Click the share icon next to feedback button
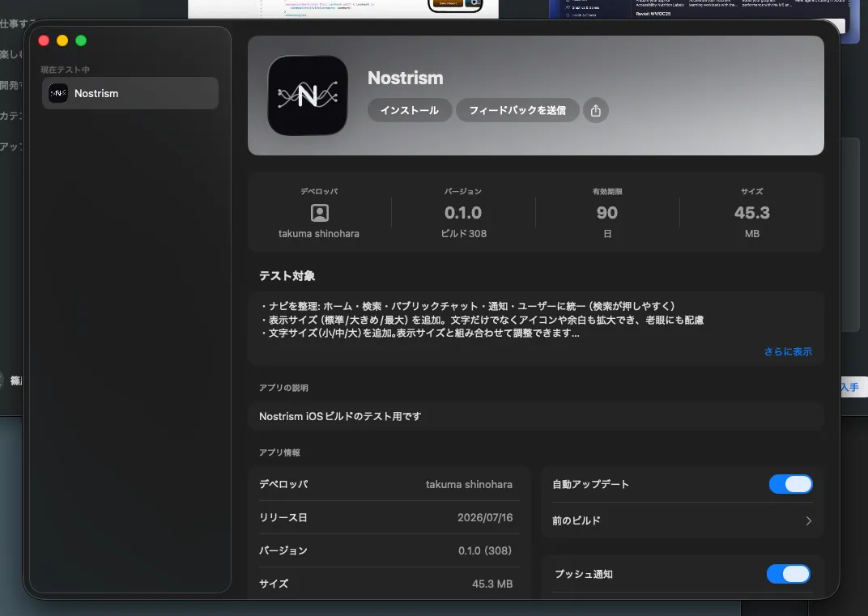Image resolution: width=868 pixels, height=616 pixels. tap(596, 111)
